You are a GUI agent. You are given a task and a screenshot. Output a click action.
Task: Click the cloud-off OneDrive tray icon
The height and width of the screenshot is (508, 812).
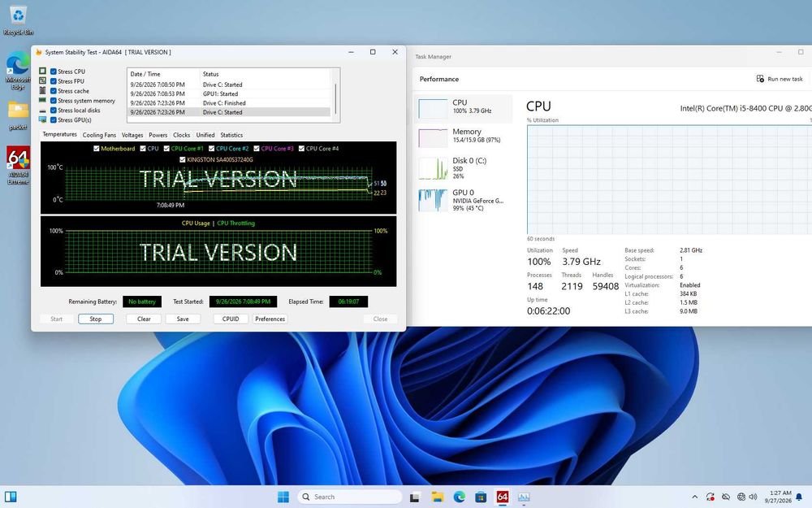tap(726, 497)
